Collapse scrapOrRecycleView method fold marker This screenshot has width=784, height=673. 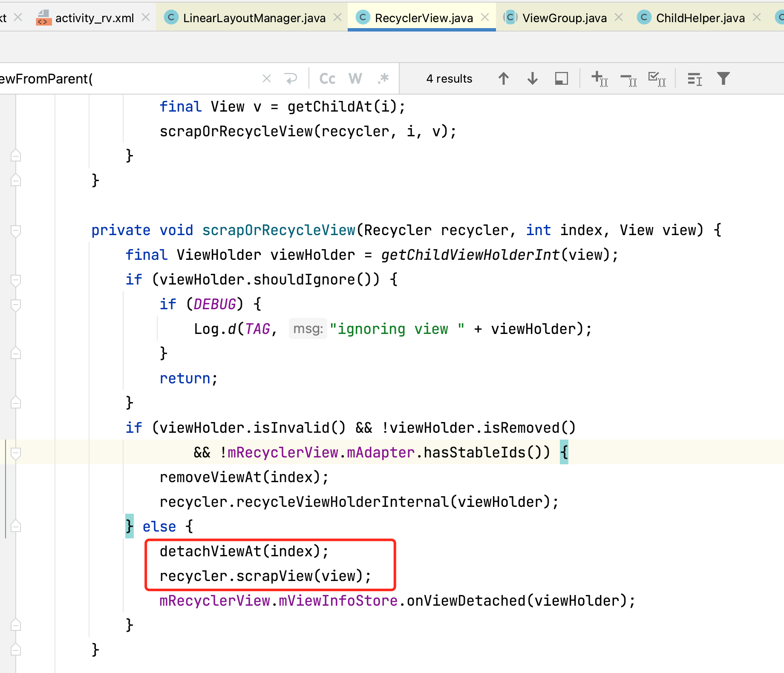(16, 231)
